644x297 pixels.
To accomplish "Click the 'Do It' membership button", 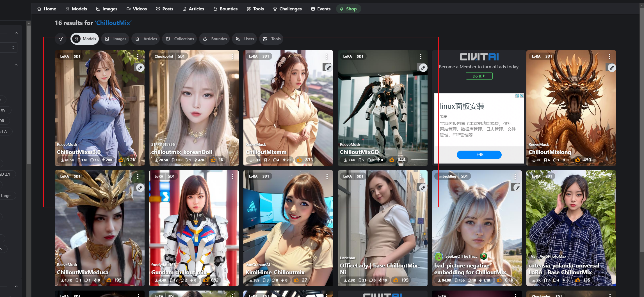I will [479, 76].
